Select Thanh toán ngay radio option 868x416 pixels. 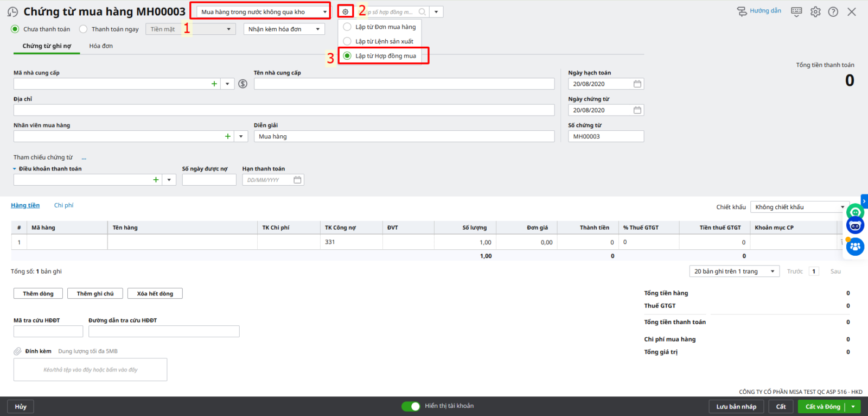click(x=84, y=29)
